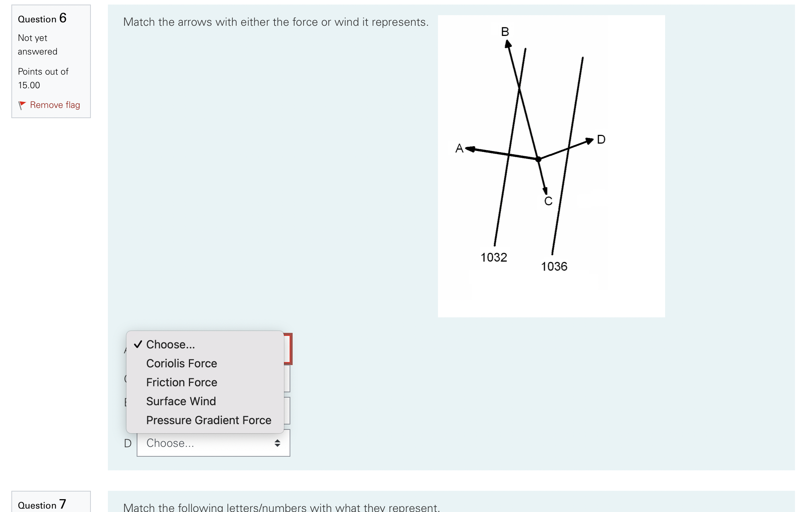Select Coriolis Force from the open dropdown
Screen dimensions: 812x512
(x=181, y=363)
